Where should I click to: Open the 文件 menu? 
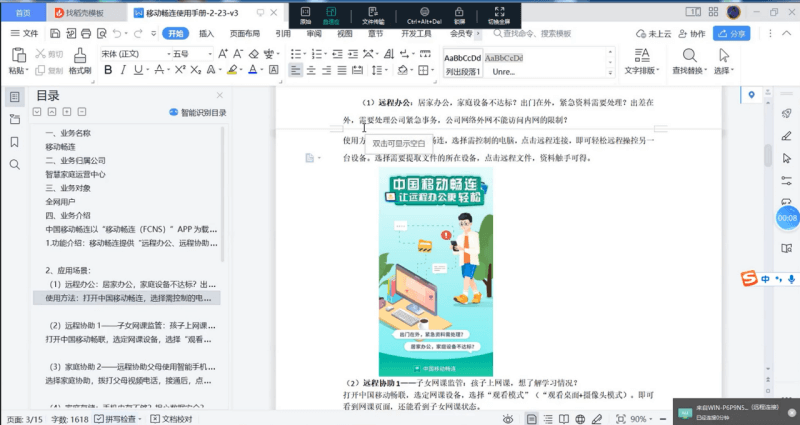point(24,34)
